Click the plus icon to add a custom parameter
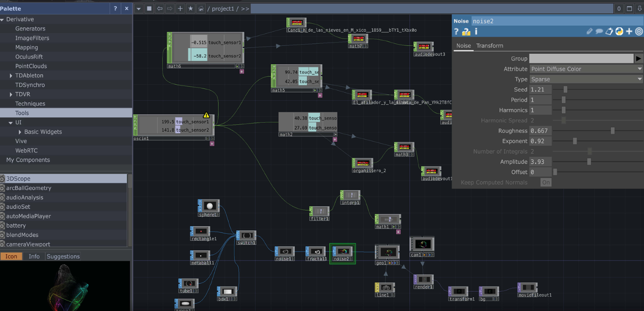 pyautogui.click(x=629, y=31)
